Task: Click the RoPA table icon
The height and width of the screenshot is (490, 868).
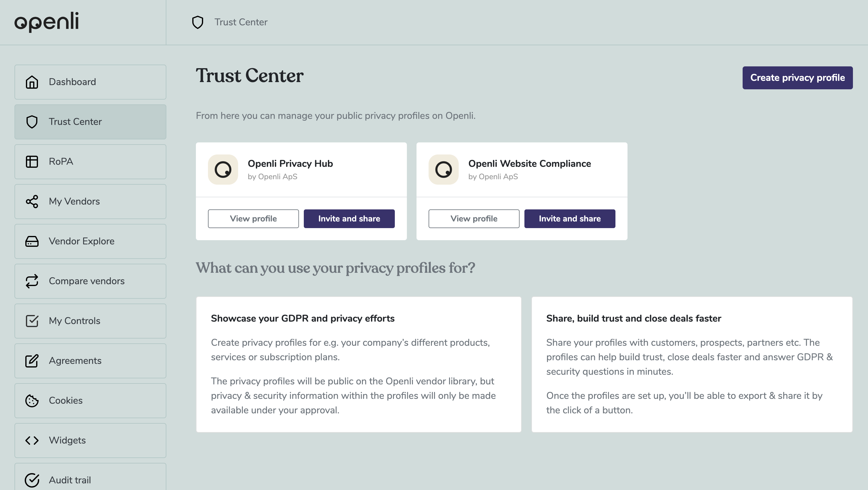Action: point(32,161)
